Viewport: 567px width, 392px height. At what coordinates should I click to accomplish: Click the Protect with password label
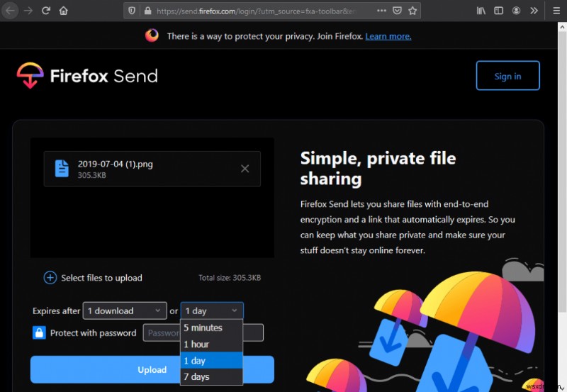(x=94, y=333)
